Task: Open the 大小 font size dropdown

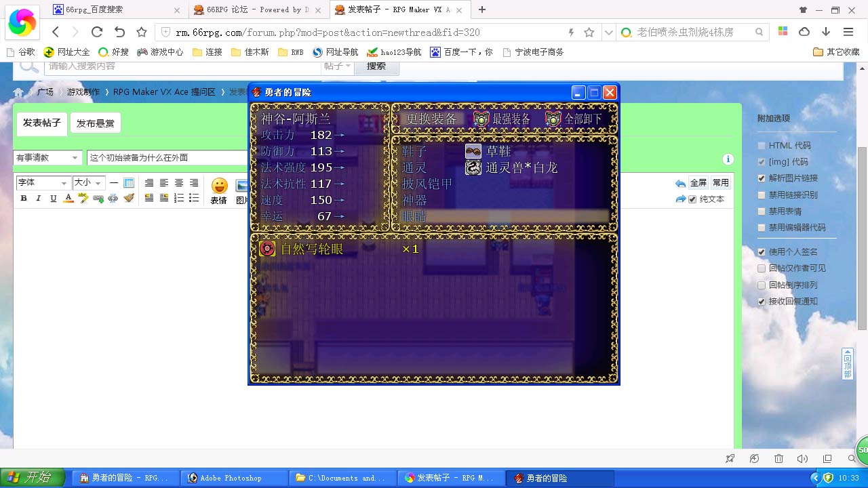Action: coord(88,183)
